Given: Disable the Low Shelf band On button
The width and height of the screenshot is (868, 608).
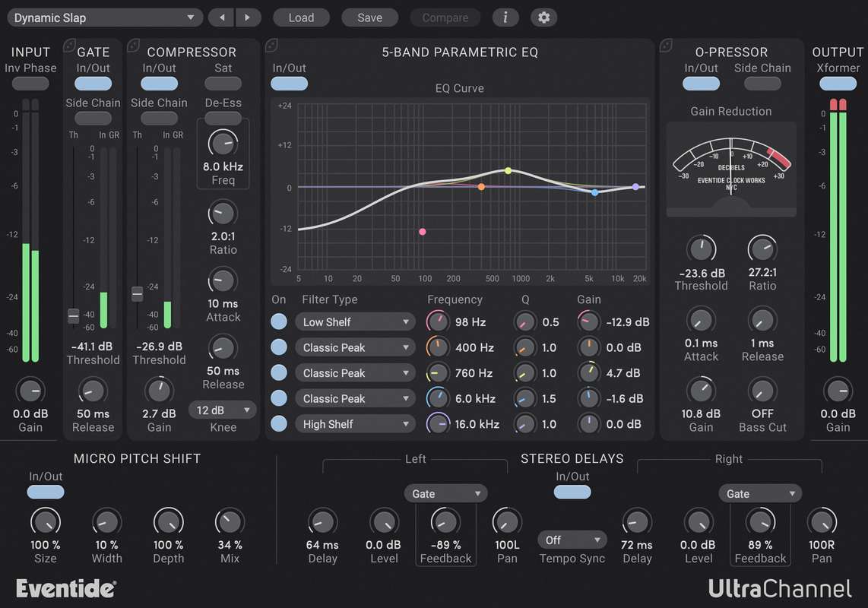Looking at the screenshot, I should [279, 322].
